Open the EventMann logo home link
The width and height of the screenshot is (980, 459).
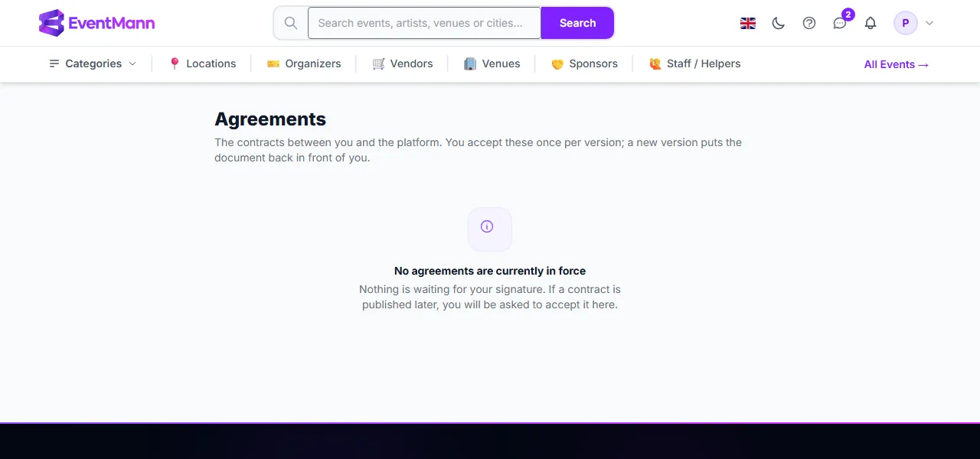[x=96, y=23]
